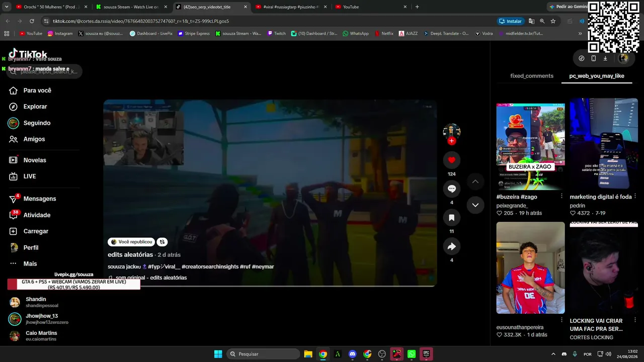The image size is (644, 362).
Task: Switch to the #viral #russiagtarp browser tab
Action: pyautogui.click(x=291, y=7)
